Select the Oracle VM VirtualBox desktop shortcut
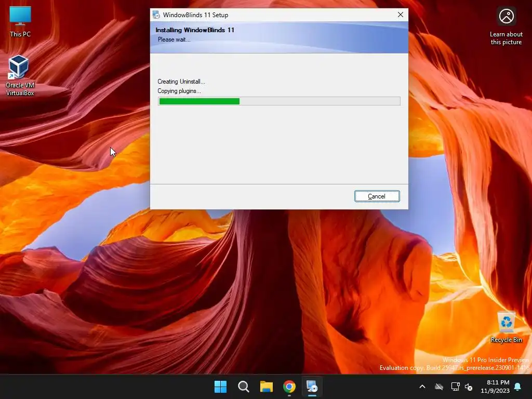The height and width of the screenshot is (399, 532). point(20,76)
